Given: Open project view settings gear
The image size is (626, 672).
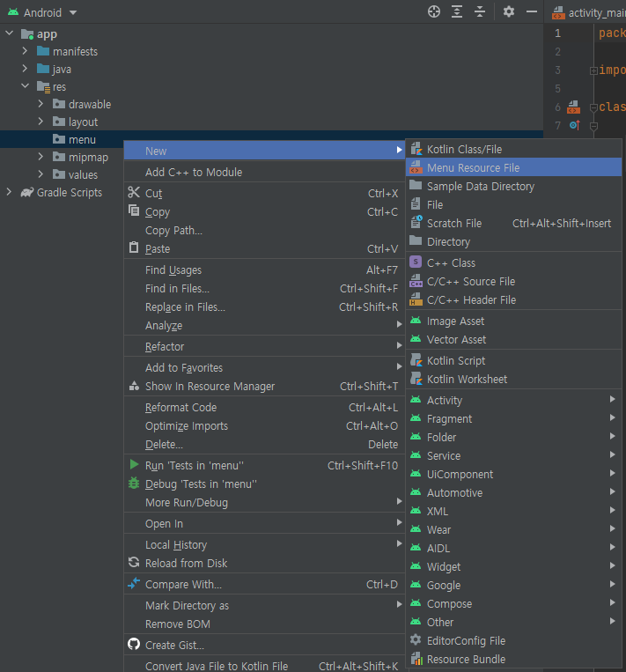Looking at the screenshot, I should 509,11.
